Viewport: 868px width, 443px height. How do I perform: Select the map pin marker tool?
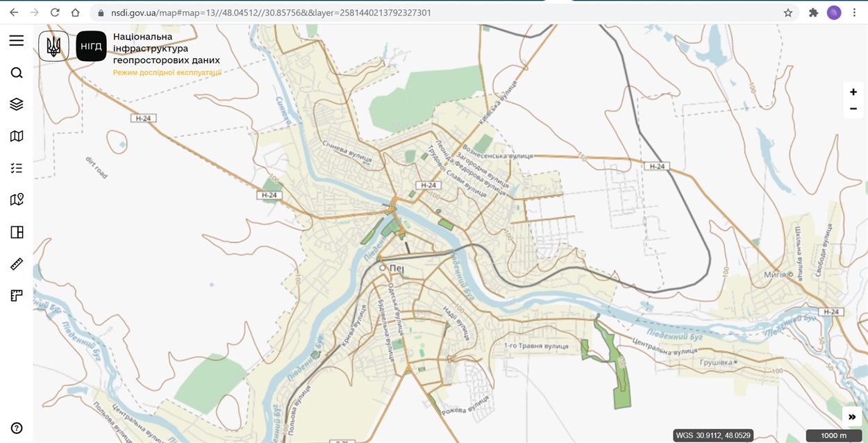[x=17, y=200]
